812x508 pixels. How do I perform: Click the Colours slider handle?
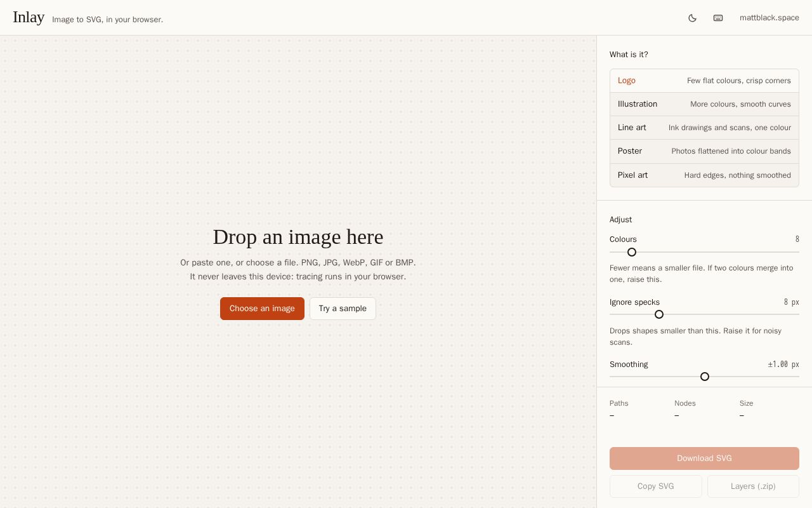[632, 252]
